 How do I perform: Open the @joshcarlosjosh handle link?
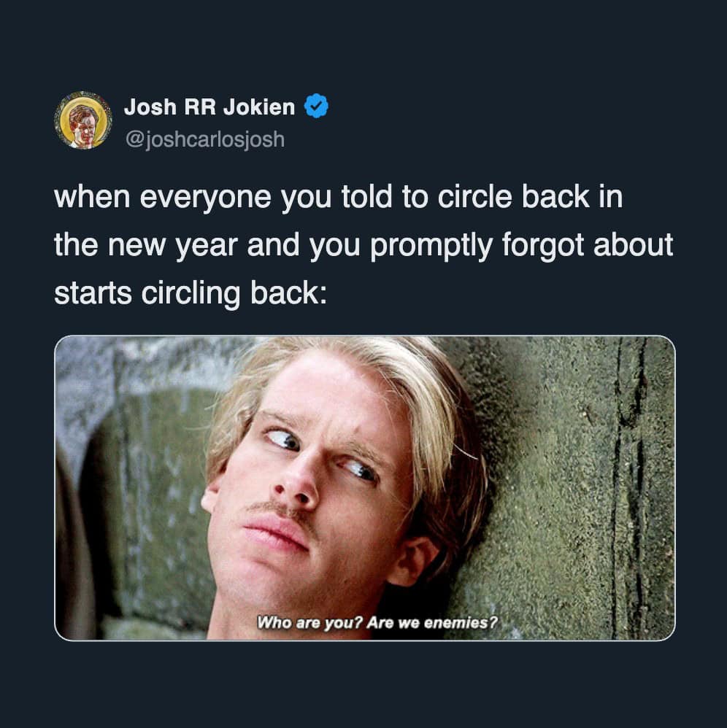205,139
